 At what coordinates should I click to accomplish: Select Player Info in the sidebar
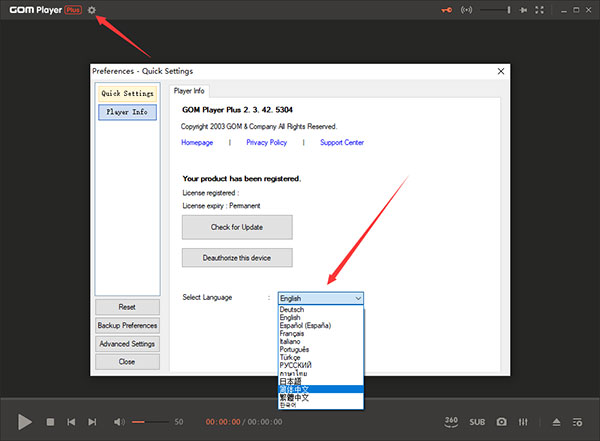point(127,112)
